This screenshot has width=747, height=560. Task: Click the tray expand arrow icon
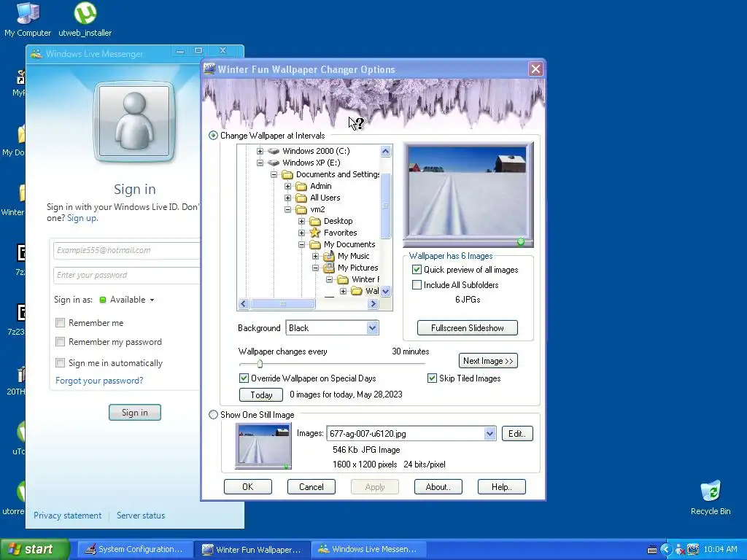[x=666, y=550]
